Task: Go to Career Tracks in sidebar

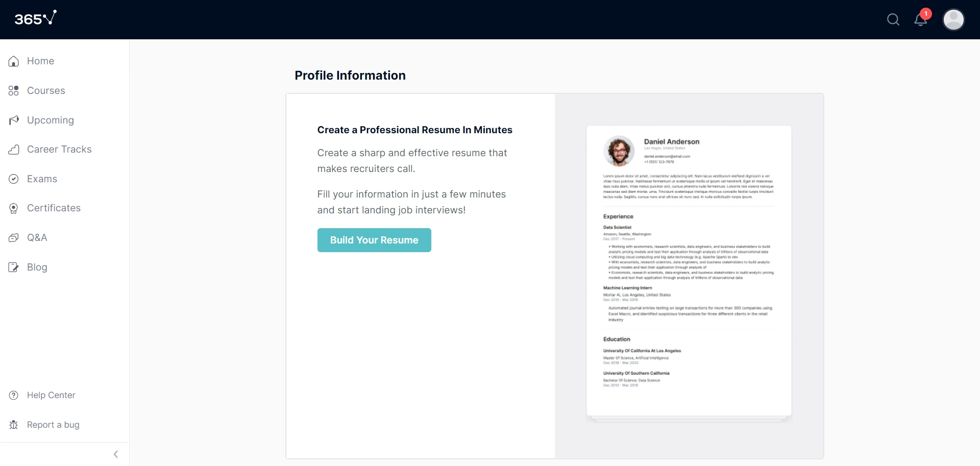Action: tap(59, 150)
